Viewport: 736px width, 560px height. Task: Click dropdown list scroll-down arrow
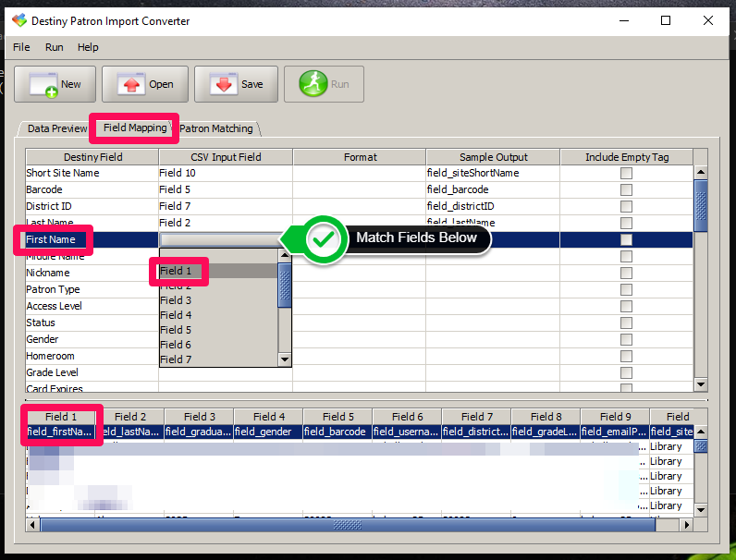point(285,359)
